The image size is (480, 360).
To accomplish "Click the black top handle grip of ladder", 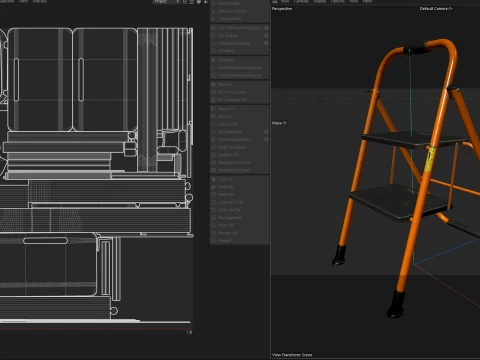I will [x=417, y=49].
